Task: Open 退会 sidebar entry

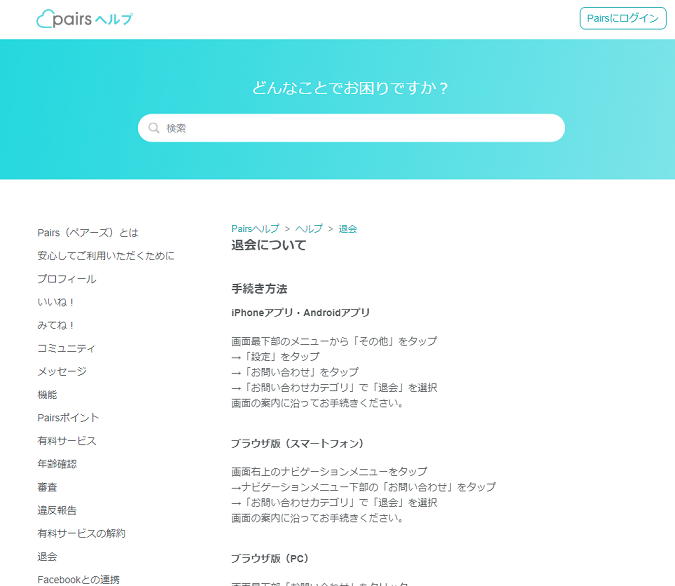Action: 47,557
